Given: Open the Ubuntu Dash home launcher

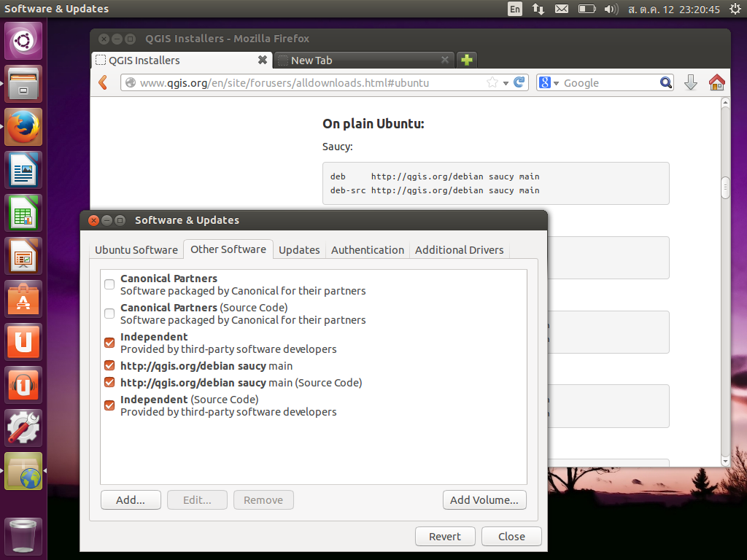Looking at the screenshot, I should pyautogui.click(x=23, y=41).
